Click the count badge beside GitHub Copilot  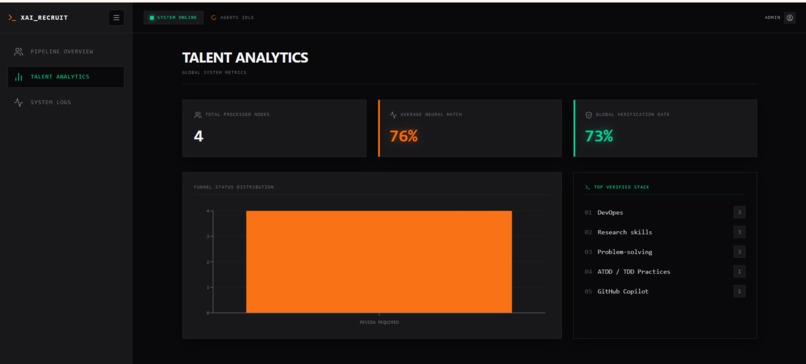(740, 292)
